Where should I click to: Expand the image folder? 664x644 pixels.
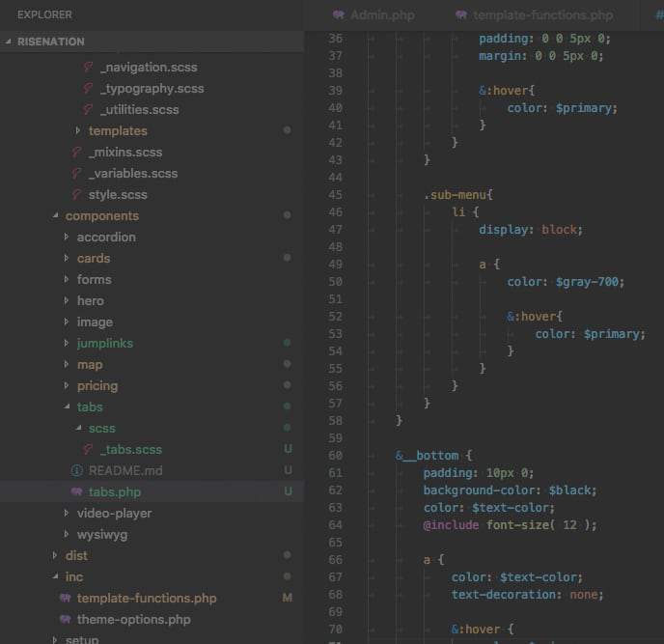tap(66, 322)
